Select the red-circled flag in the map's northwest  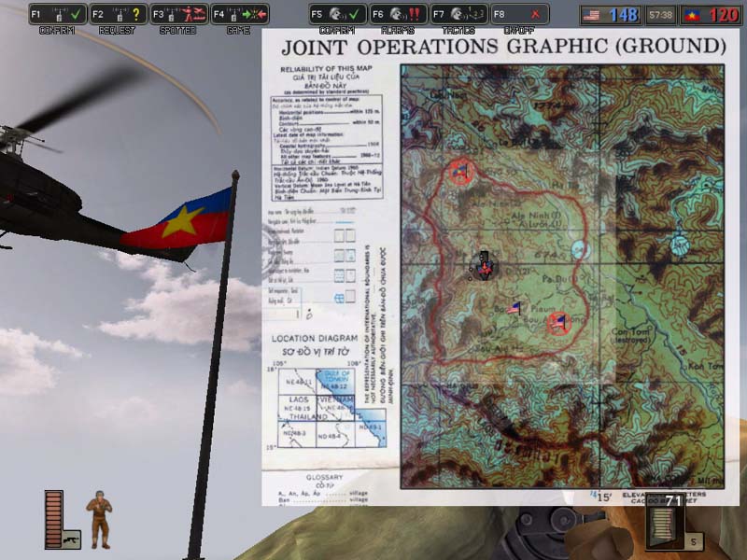(458, 171)
